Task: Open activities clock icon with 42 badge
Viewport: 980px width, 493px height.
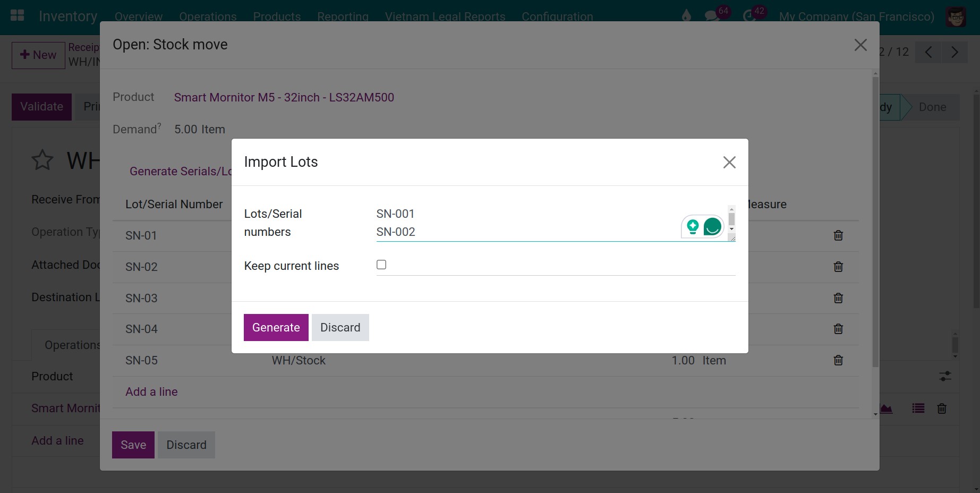Action: tap(749, 16)
